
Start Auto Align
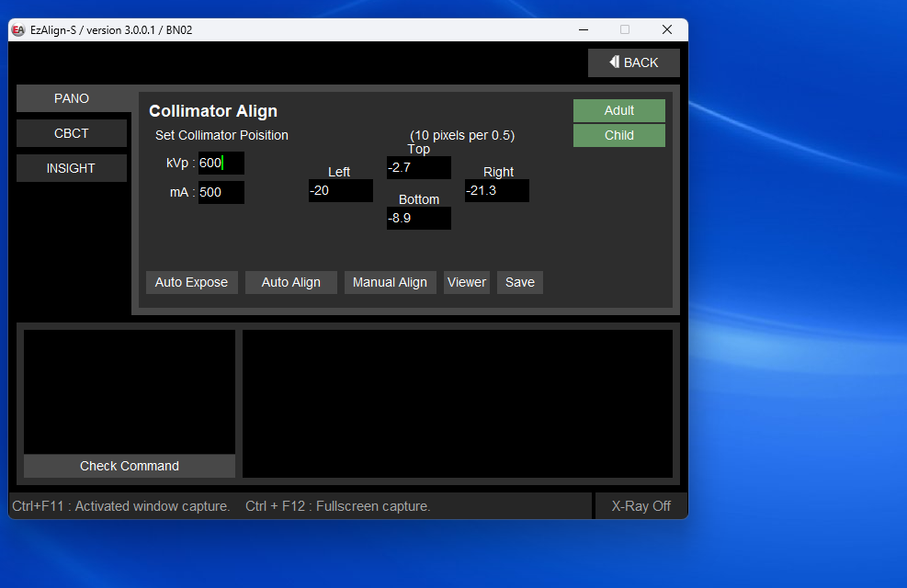pyautogui.click(x=290, y=282)
